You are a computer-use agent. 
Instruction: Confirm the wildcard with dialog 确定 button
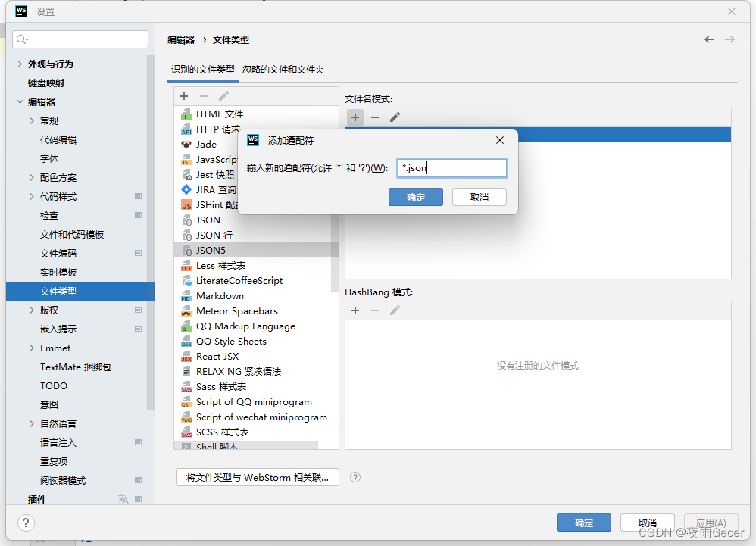point(416,197)
